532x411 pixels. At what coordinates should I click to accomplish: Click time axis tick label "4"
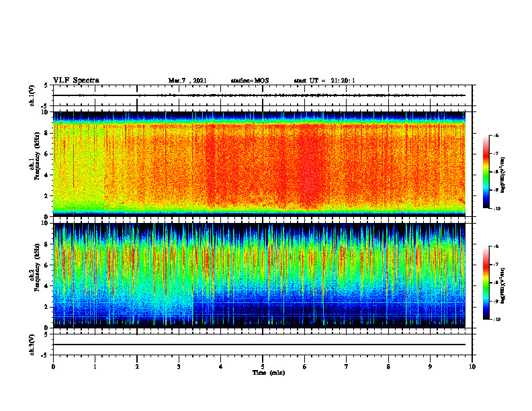coord(221,367)
